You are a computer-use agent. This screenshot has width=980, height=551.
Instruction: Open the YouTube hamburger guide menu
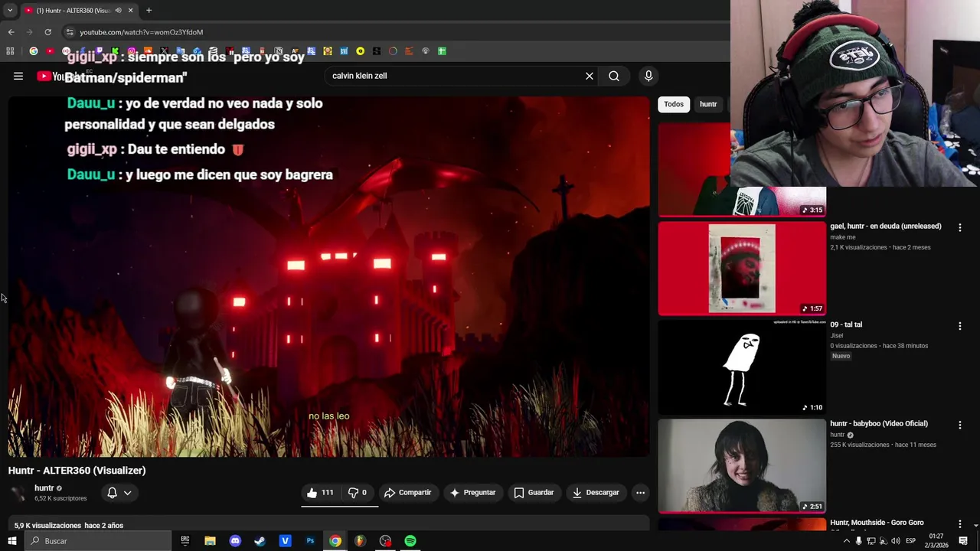18,76
